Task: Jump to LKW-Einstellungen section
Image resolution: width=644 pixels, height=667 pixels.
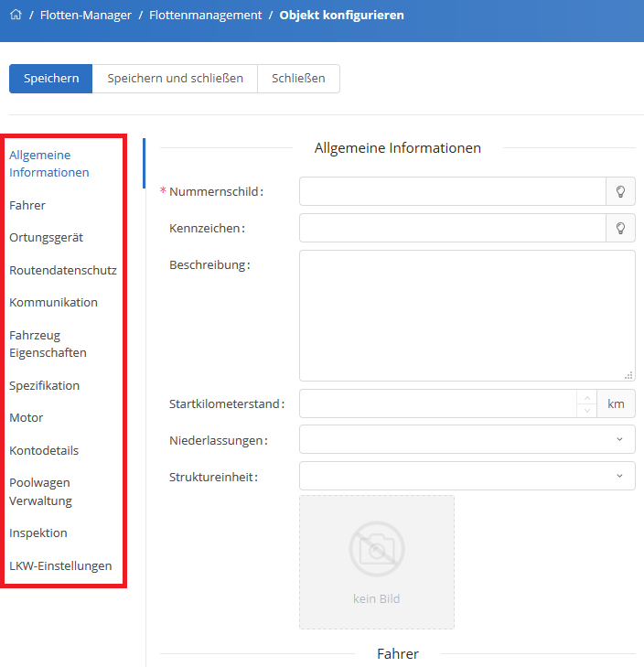Action: click(x=60, y=565)
